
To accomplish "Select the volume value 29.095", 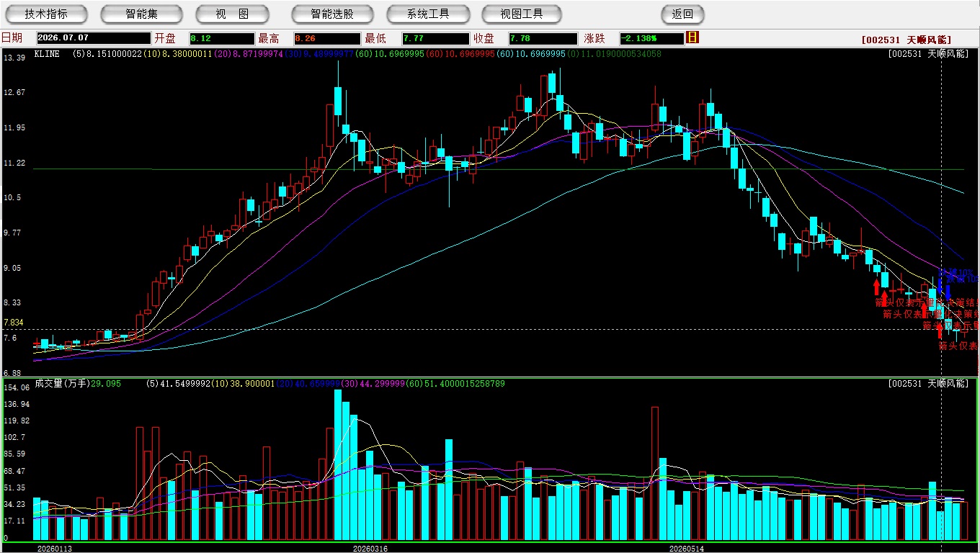I will coord(106,384).
